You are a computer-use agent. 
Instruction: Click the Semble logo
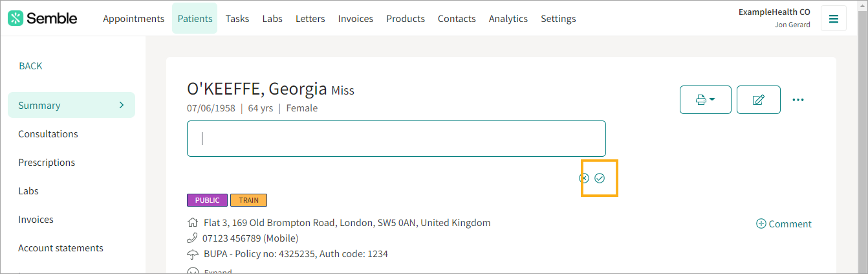(x=43, y=18)
